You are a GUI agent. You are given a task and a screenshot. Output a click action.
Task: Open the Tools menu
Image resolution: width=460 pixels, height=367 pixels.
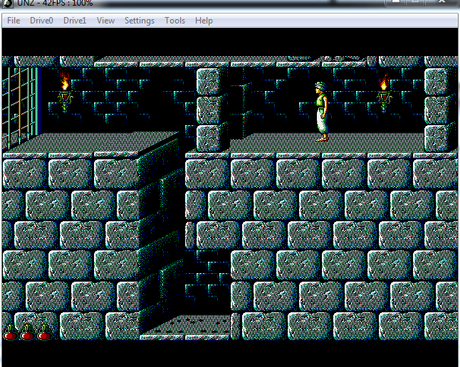tap(175, 21)
